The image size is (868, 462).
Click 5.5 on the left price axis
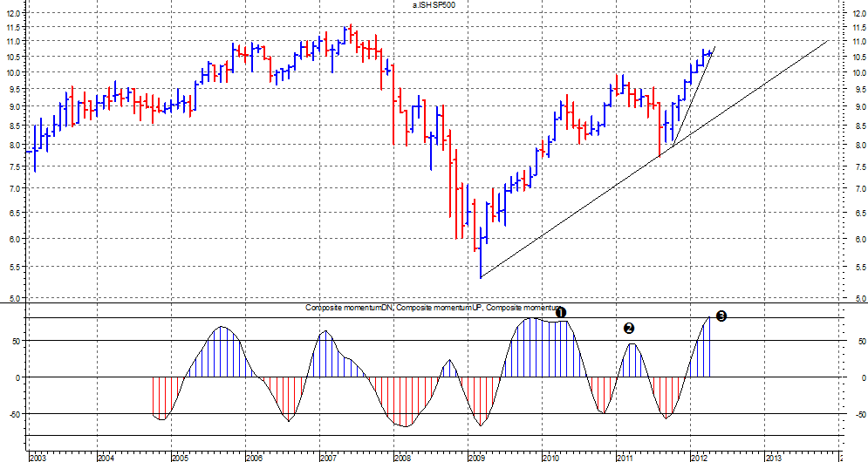pyautogui.click(x=16, y=268)
